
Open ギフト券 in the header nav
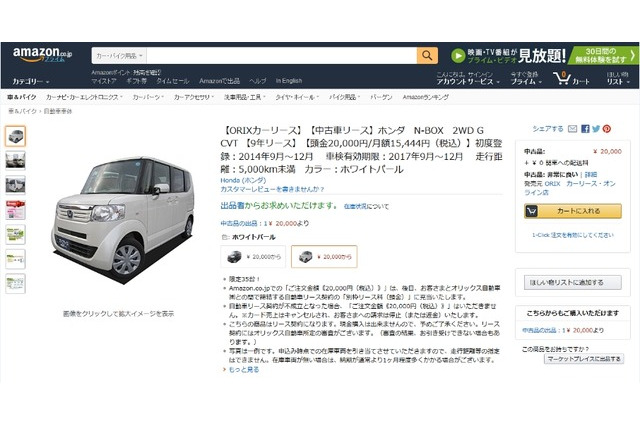tap(136, 81)
